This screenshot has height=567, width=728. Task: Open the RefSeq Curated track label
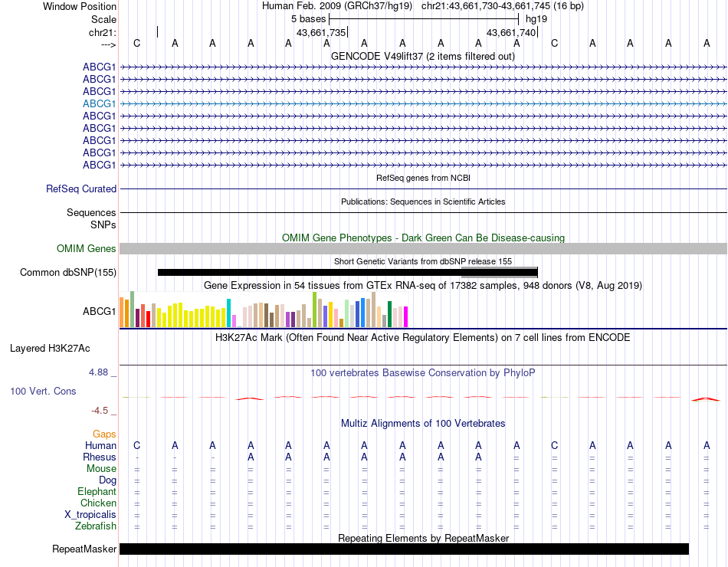click(x=81, y=189)
